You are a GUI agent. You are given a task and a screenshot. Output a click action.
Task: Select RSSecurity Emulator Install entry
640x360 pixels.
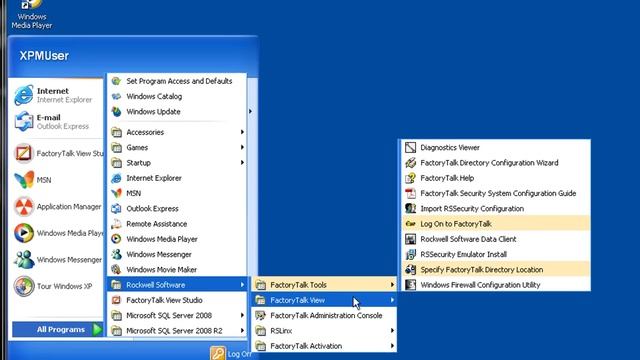[x=496, y=254]
